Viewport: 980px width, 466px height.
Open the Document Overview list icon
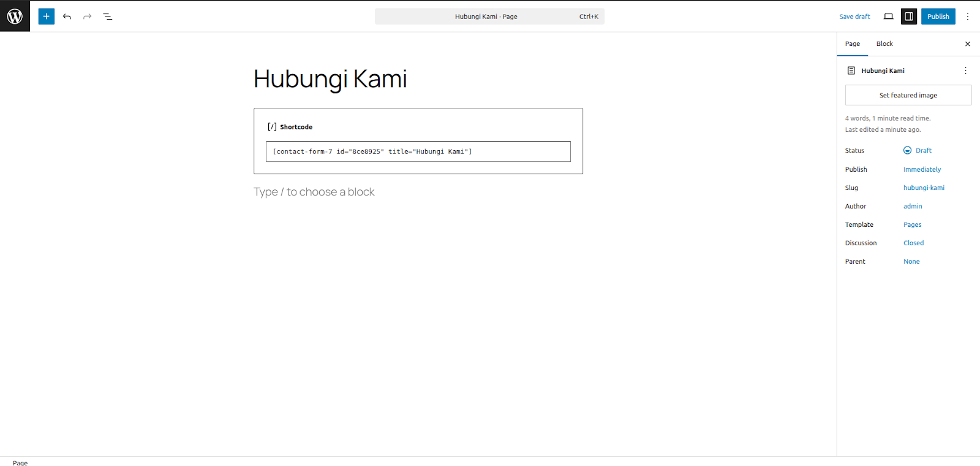pyautogui.click(x=108, y=17)
